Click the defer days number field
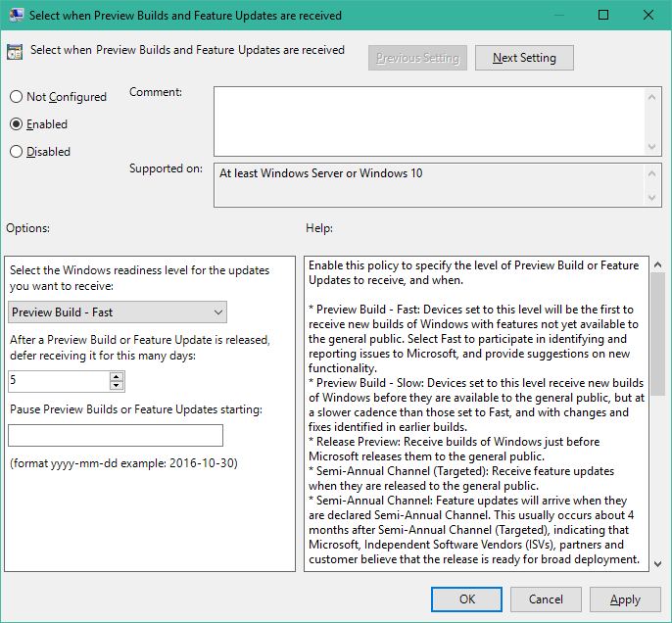 coord(58,381)
